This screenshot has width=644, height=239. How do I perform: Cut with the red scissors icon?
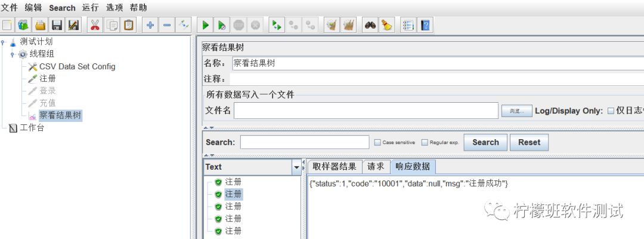(x=95, y=26)
